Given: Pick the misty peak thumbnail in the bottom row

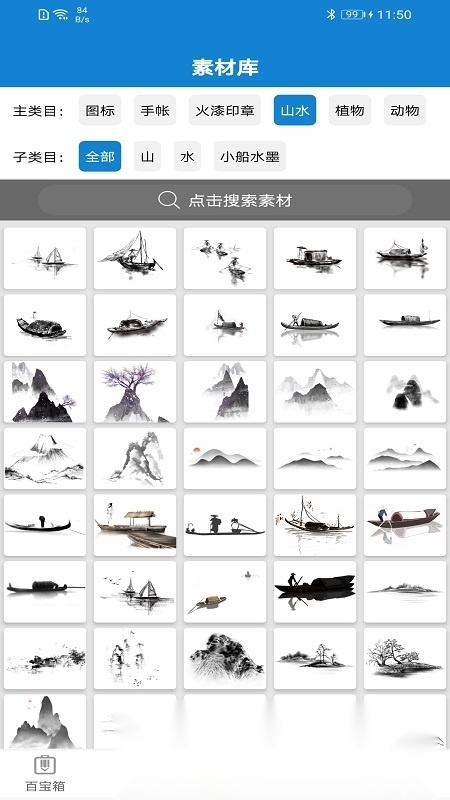Looking at the screenshot, I should tap(45, 721).
